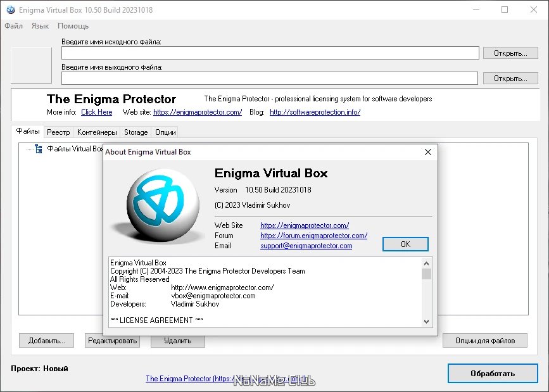Switch to the Контейнеры tab

[97, 132]
